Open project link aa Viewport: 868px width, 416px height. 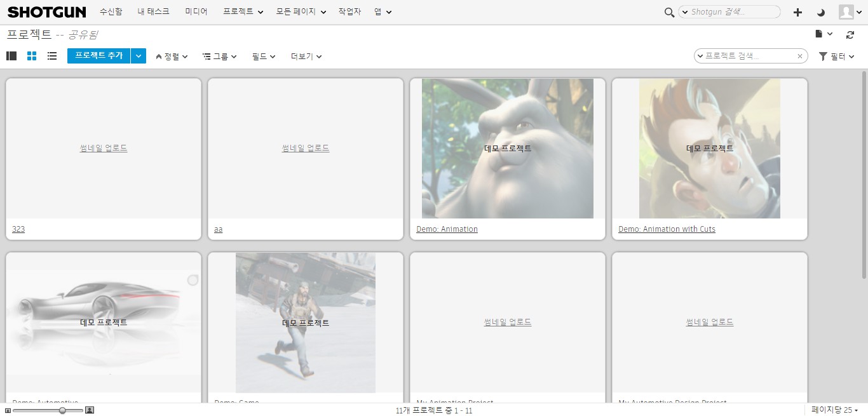click(x=219, y=229)
